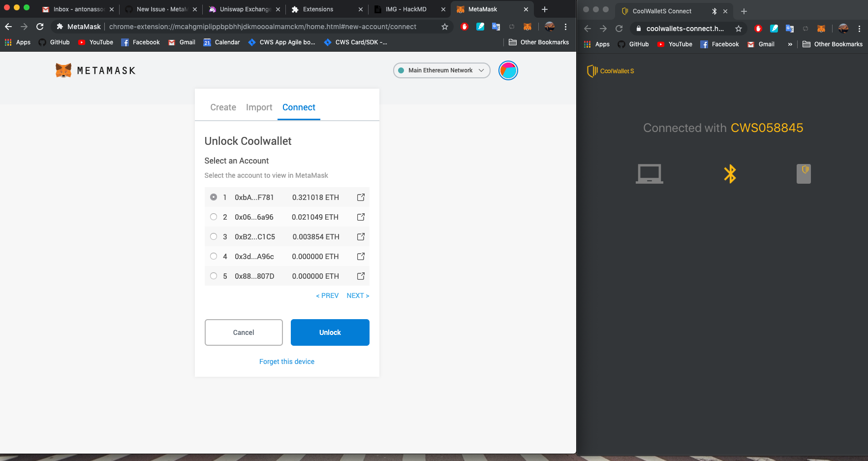
Task: Click the Bluetooth icon on CoolWallet page
Action: 730,174
